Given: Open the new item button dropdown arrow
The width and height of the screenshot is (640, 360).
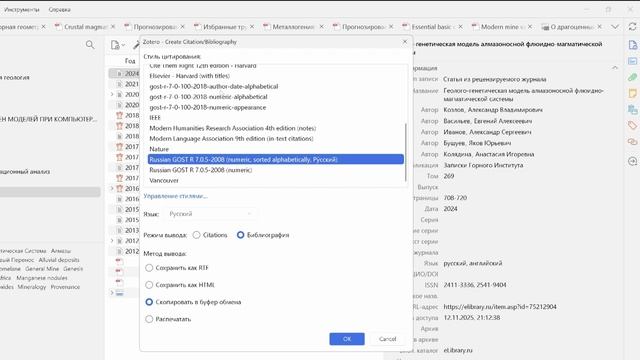Looking at the screenshot, I should click(123, 45).
